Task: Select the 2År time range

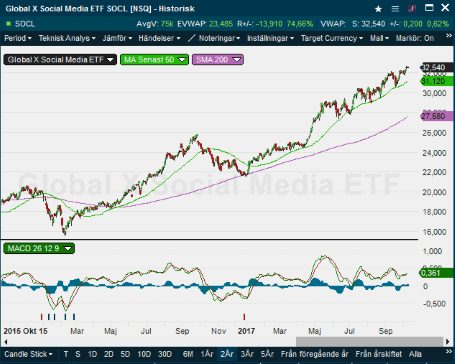Action: [227, 354]
